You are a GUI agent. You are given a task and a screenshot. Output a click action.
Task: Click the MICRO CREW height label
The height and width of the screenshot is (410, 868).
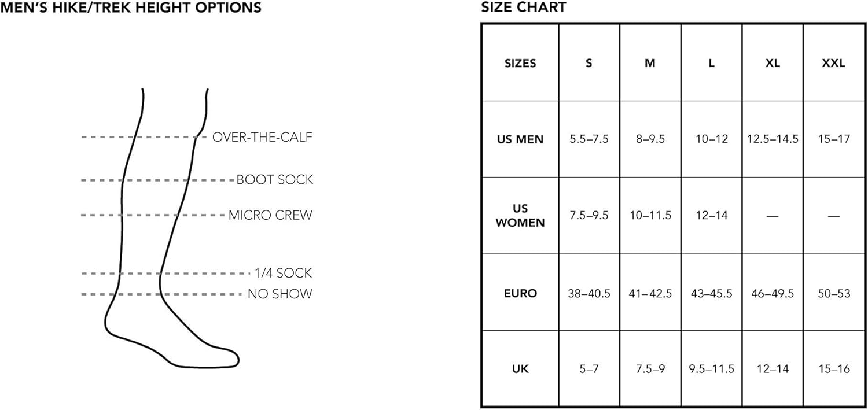pyautogui.click(x=270, y=216)
